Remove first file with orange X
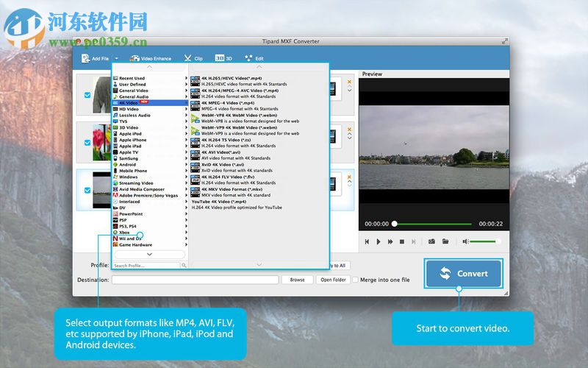This screenshot has height=368, width=588. [349, 82]
